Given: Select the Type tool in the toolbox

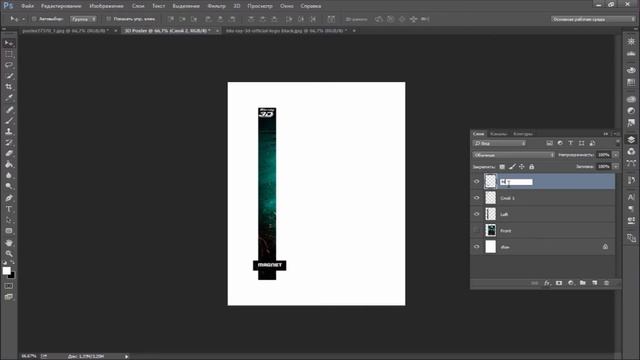Looking at the screenshot, I should pyautogui.click(x=9, y=209).
